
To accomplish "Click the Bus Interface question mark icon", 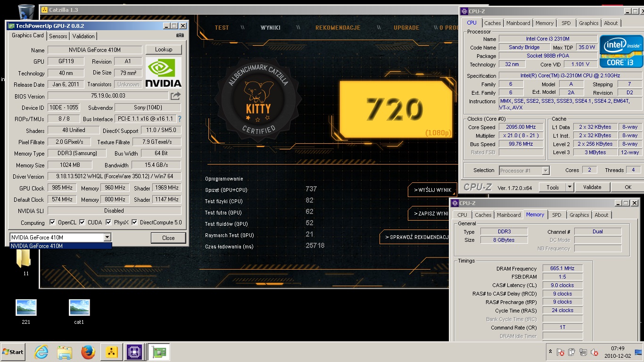I will point(179,119).
